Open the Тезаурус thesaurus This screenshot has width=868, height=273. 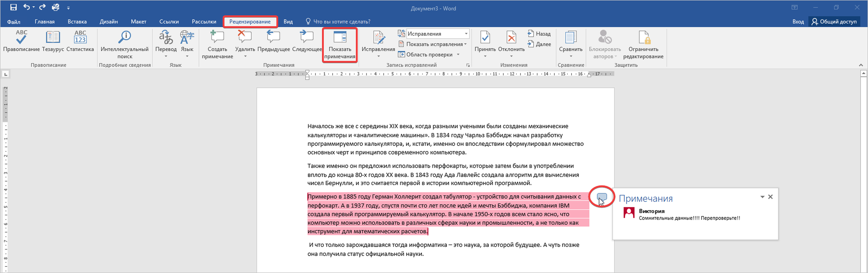pyautogui.click(x=53, y=41)
